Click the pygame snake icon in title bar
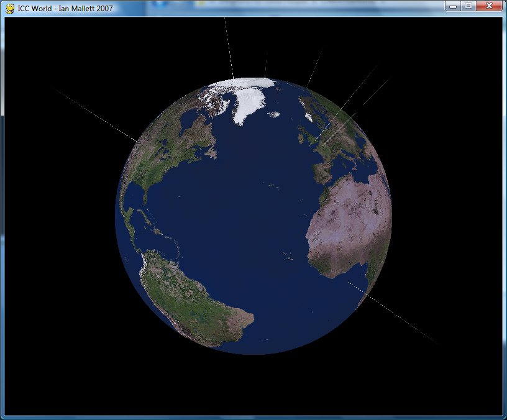 click(x=10, y=8)
